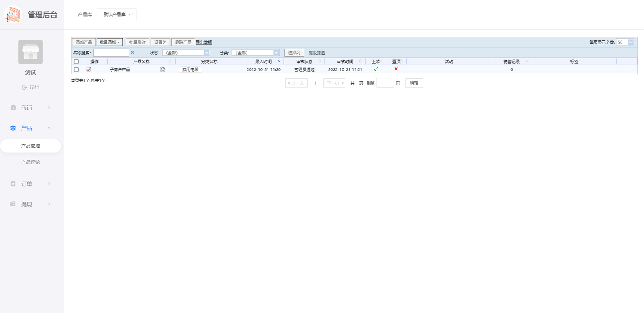
Task: Open the 每页显示个数 dropdown
Action: pos(625,42)
